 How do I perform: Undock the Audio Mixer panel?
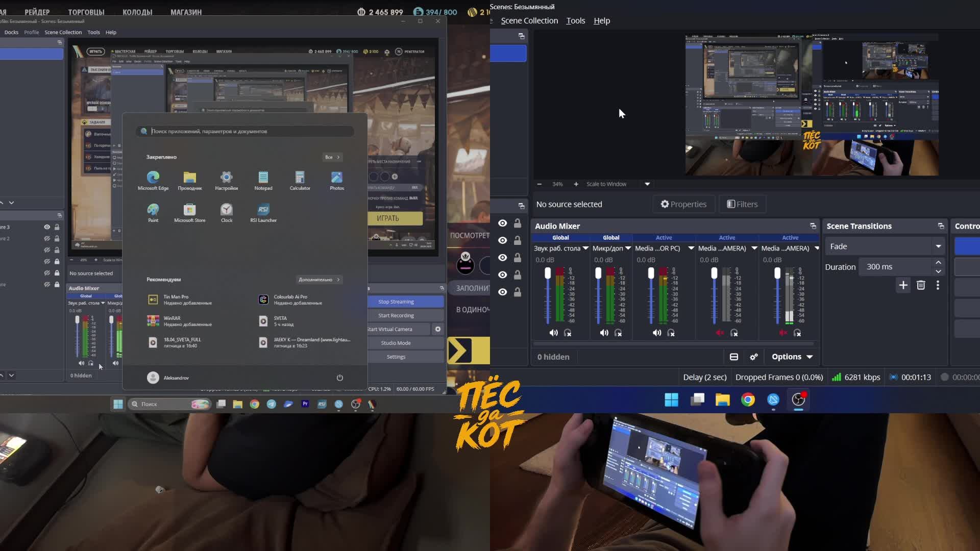[x=813, y=226]
